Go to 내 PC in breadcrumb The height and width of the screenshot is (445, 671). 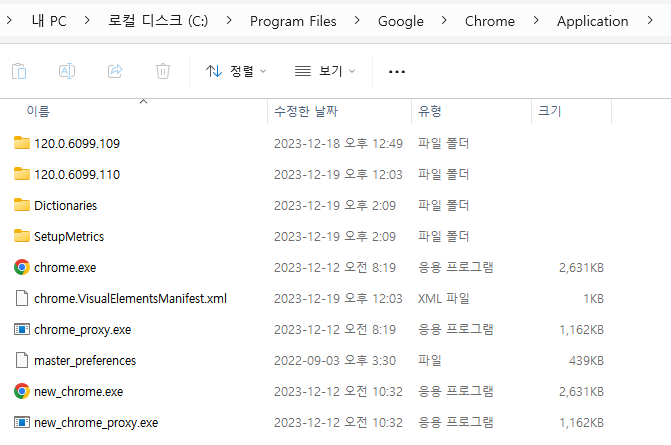49,21
